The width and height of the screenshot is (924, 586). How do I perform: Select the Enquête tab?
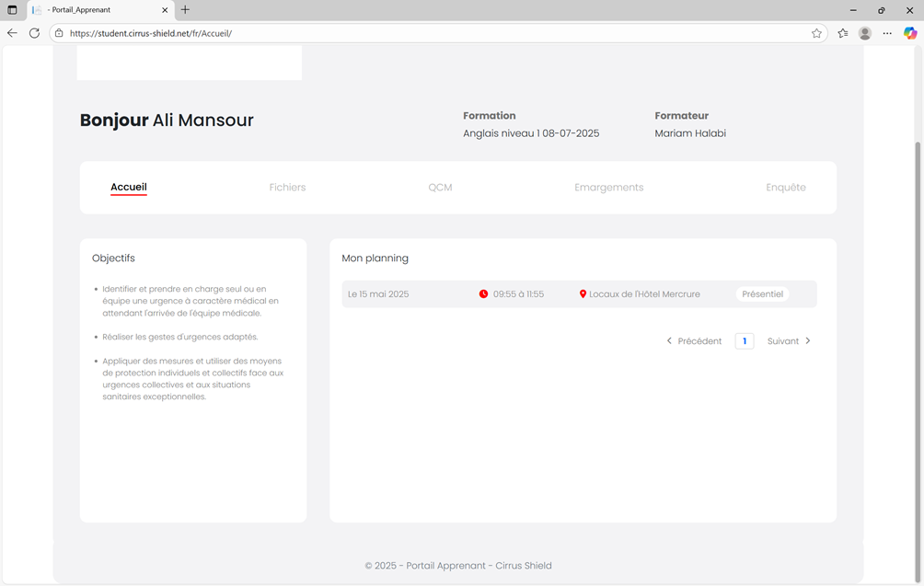pos(785,188)
